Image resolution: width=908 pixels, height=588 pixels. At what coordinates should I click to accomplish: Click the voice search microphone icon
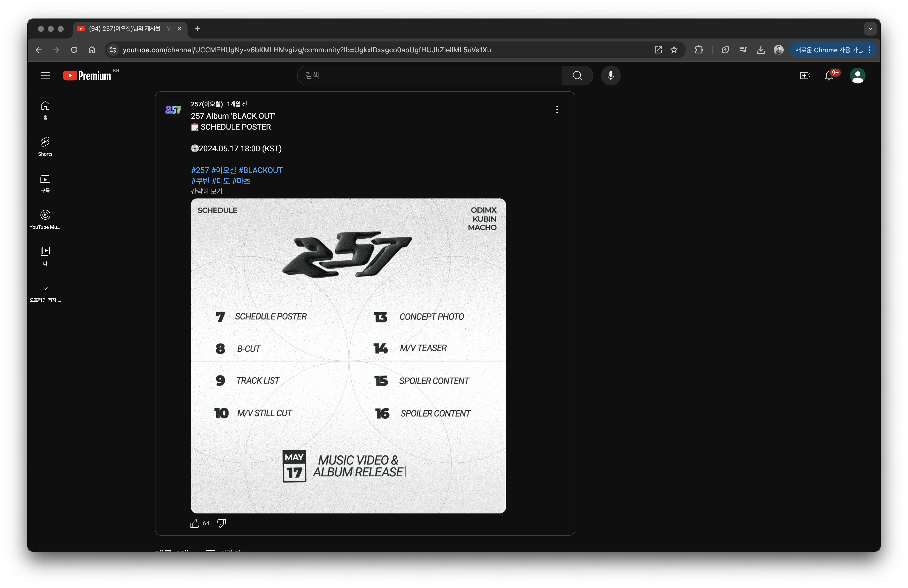tap(610, 76)
